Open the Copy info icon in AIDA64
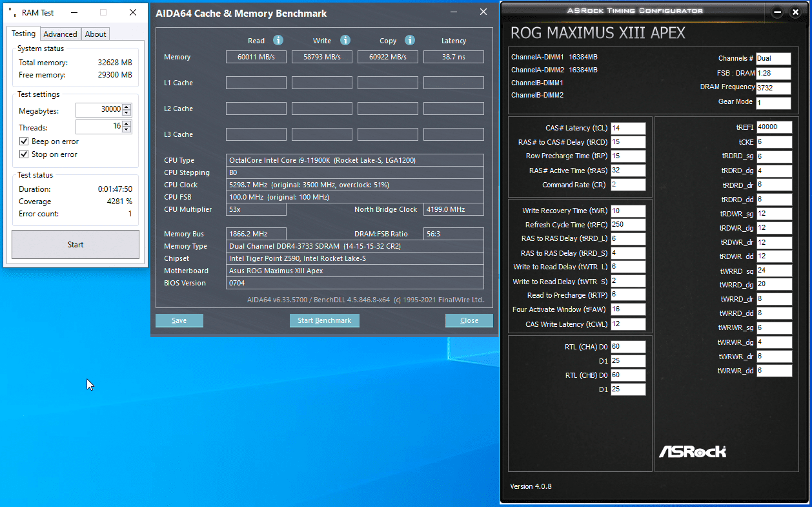This screenshot has height=507, width=812. tap(410, 40)
